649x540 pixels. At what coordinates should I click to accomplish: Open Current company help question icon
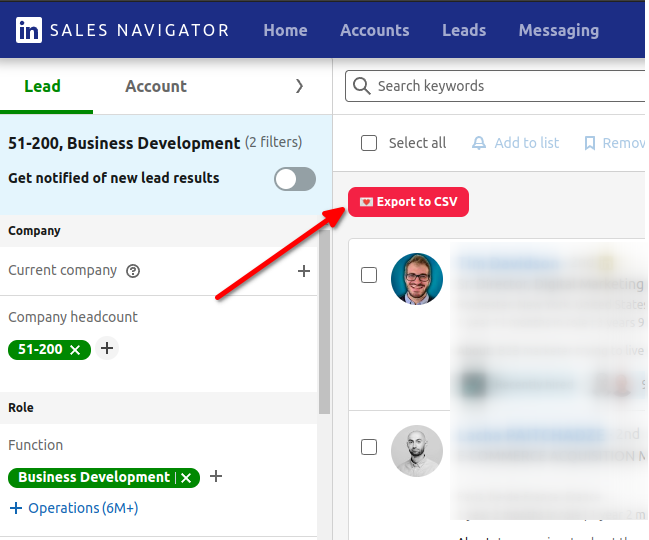point(133,271)
